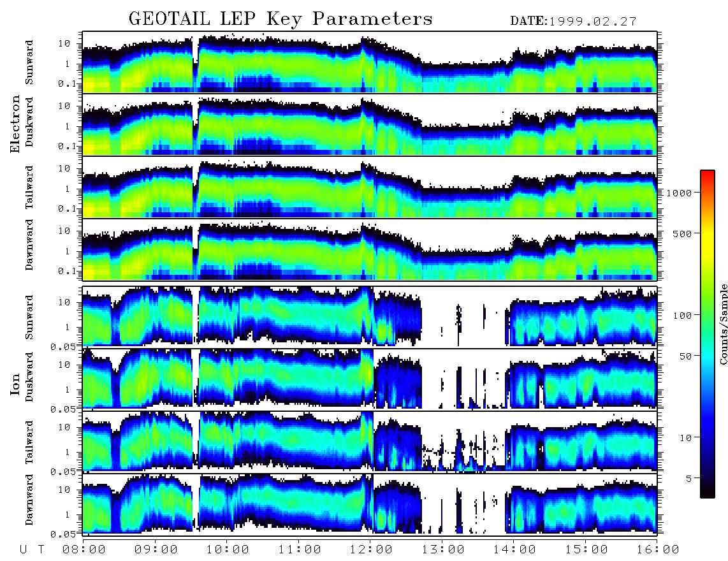Click the vertical "Ion" group label
728x561 pixels.
pos(15,384)
